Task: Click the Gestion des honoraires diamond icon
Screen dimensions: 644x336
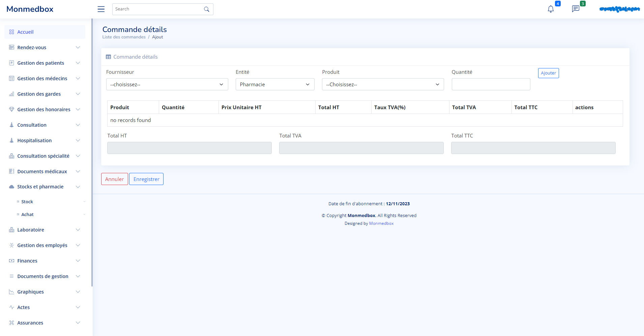Action: (x=11, y=110)
